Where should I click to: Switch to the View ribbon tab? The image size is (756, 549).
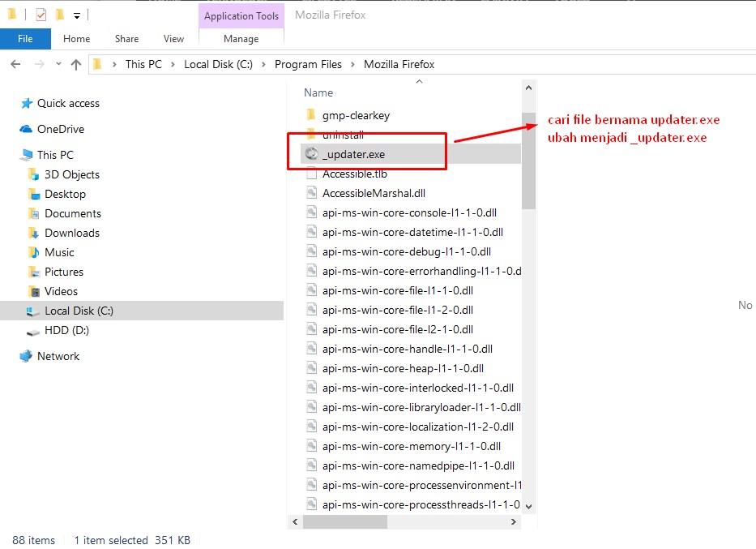[173, 39]
